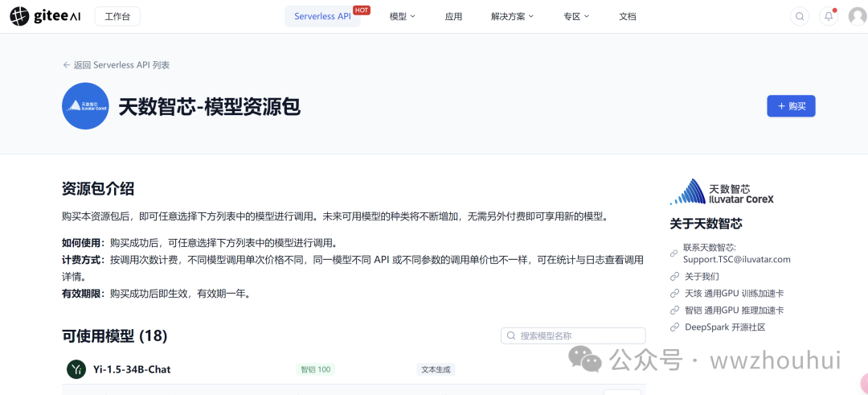This screenshot has height=395, width=868.
Task: Click the Iluvatar CoreX sidebar logo
Action: [x=722, y=192]
